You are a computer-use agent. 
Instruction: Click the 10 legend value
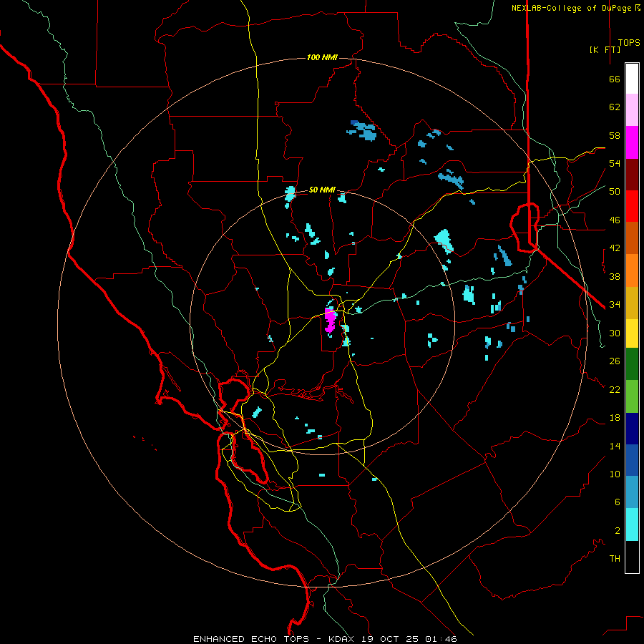coord(615,474)
